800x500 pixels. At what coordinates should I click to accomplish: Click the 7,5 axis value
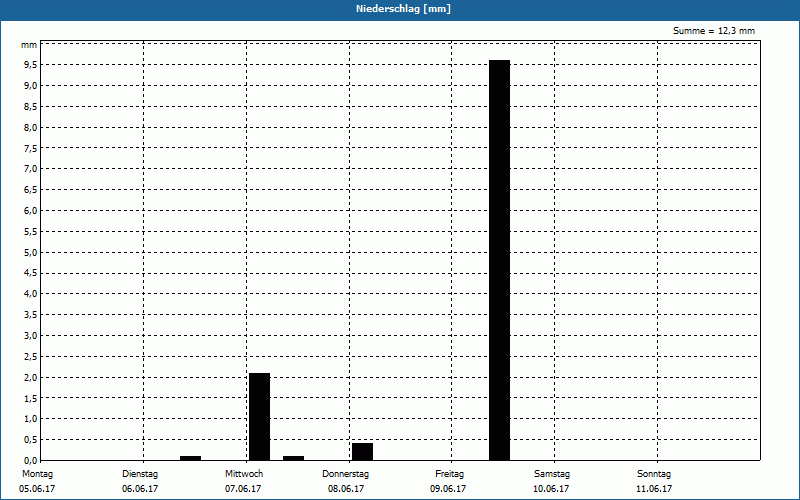coord(31,148)
